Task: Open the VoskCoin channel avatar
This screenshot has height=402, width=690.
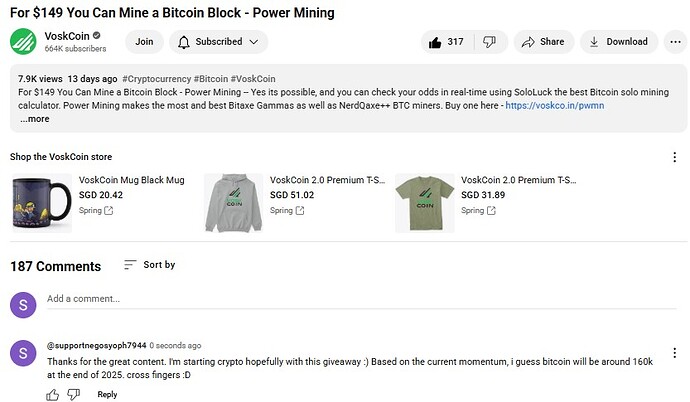Action: click(x=23, y=41)
